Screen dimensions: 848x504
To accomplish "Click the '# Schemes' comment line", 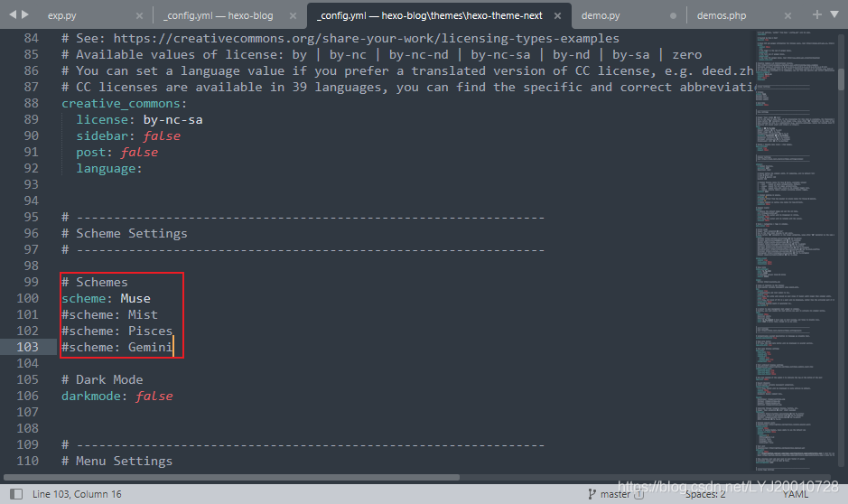I will [95, 283].
